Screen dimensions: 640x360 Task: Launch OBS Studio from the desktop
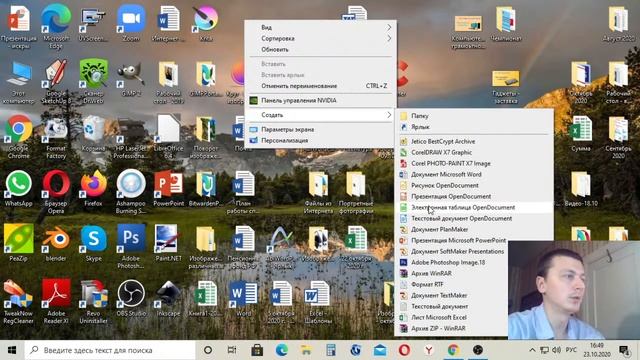coord(131,298)
